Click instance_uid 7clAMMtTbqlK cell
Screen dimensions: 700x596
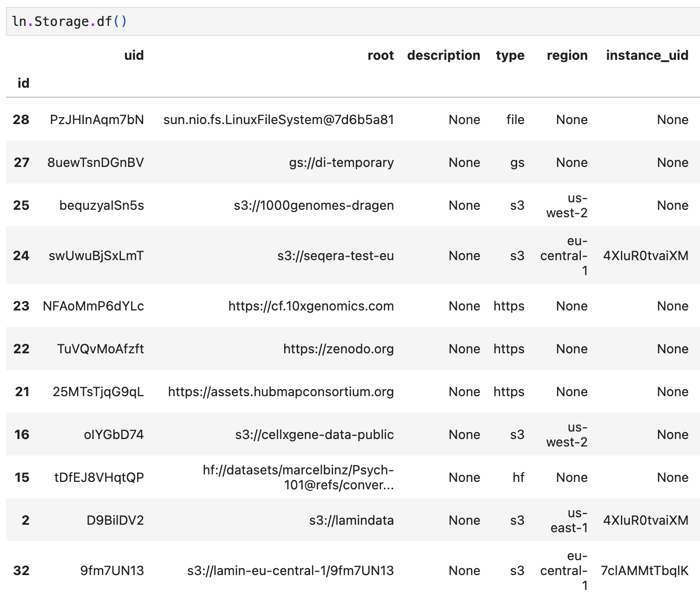[x=644, y=571]
